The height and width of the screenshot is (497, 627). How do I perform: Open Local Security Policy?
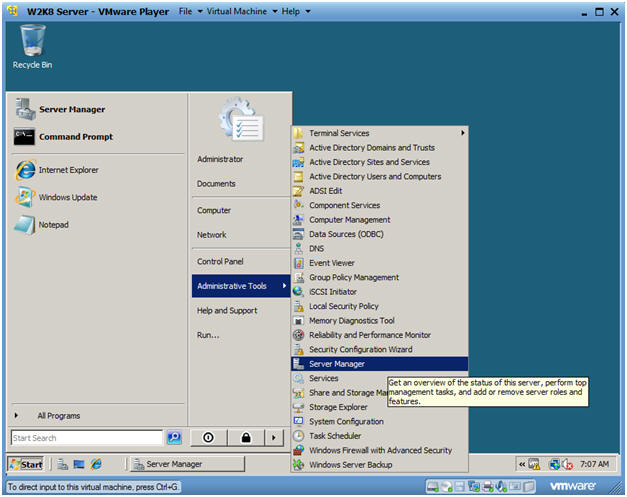click(x=380, y=306)
